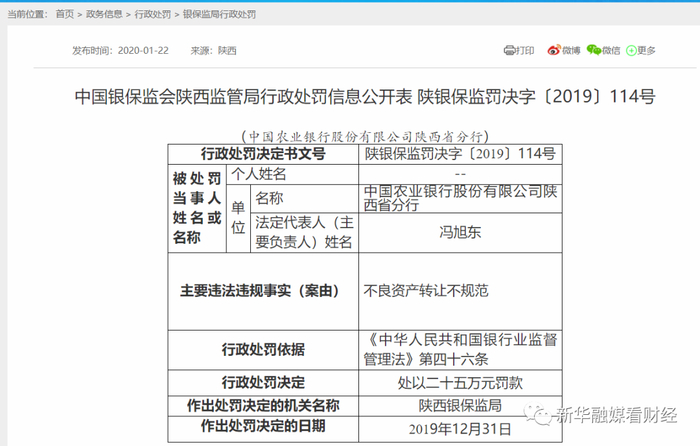Screen dimensions: 700x446
Task: Click the page title heading ending 114号
Action: (365, 96)
